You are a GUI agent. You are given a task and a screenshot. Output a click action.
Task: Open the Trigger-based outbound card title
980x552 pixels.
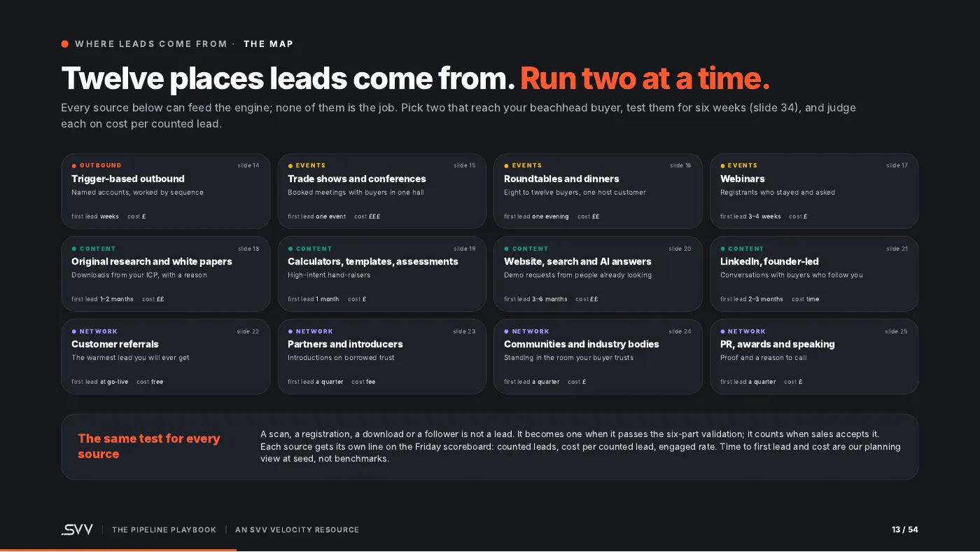(x=128, y=179)
